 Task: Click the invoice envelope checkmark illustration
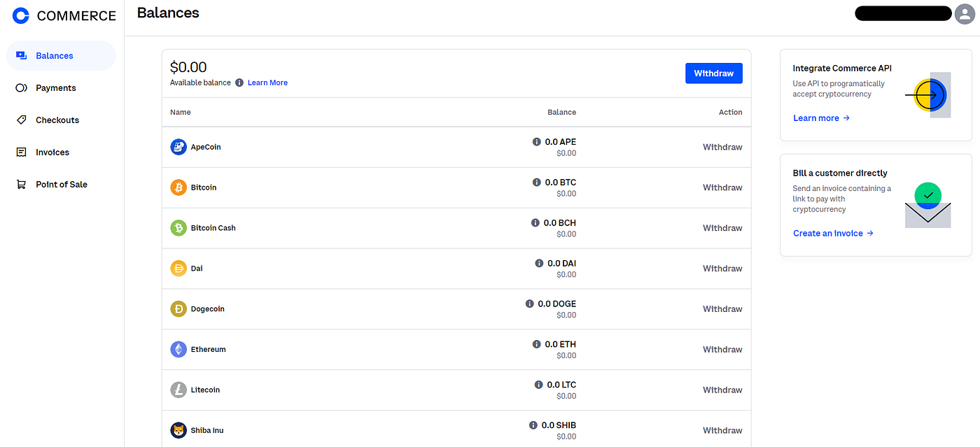[x=928, y=206]
